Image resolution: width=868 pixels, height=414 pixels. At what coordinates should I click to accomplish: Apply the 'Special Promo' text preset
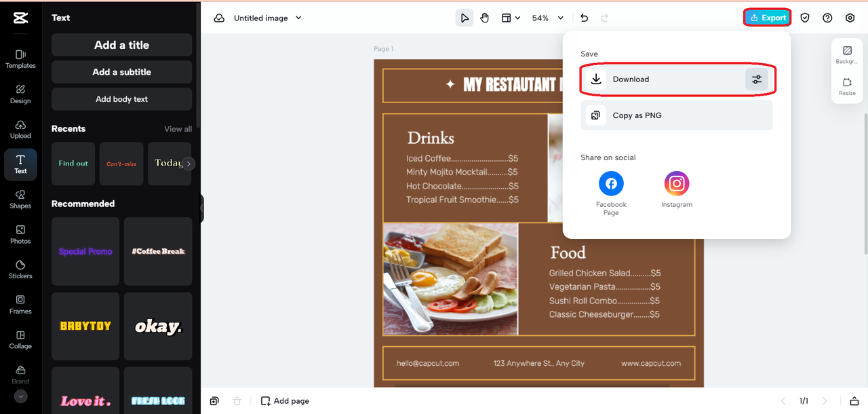pos(85,251)
